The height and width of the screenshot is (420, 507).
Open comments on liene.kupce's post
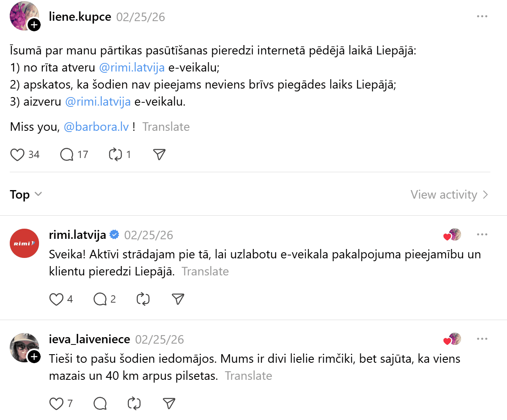point(67,155)
